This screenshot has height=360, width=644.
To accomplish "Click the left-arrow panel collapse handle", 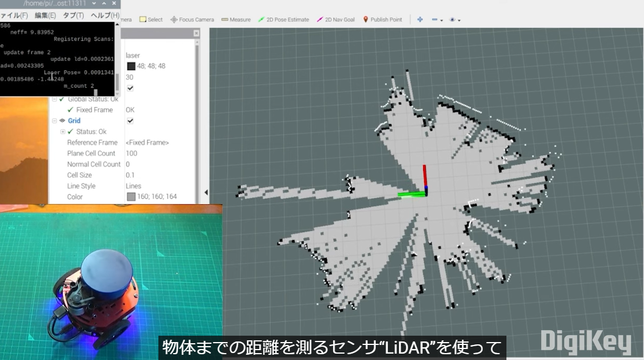I will click(206, 193).
